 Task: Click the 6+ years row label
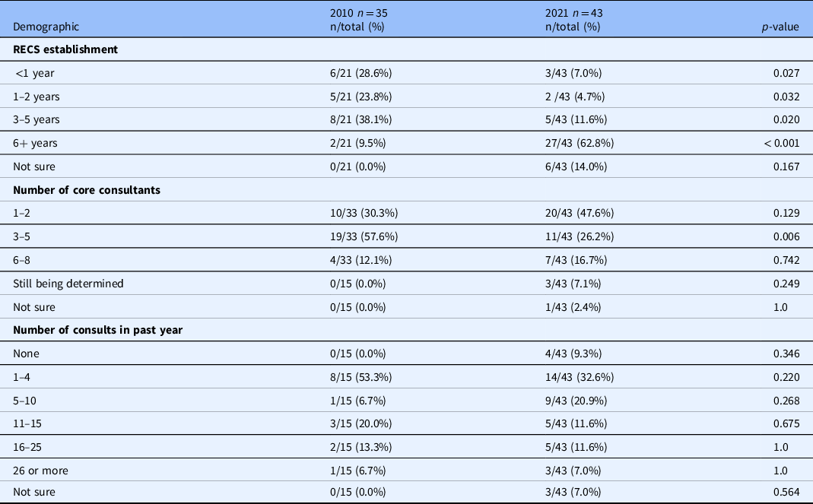point(35,143)
